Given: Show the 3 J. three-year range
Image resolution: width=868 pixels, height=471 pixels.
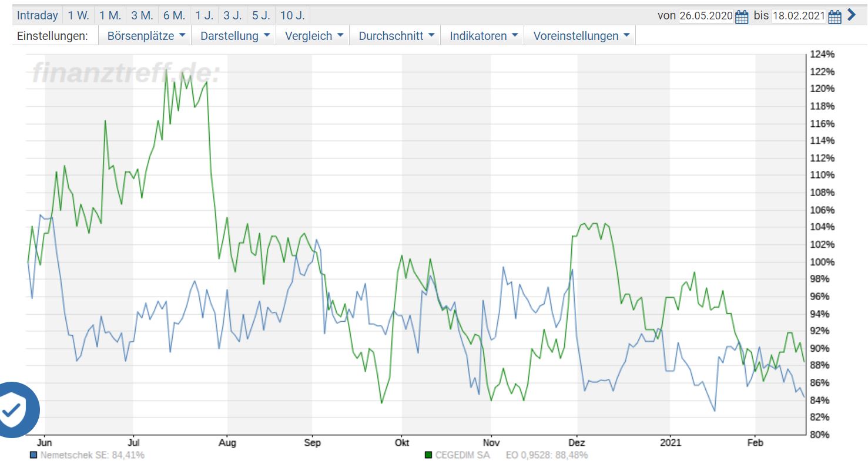Looking at the screenshot, I should tap(233, 15).
